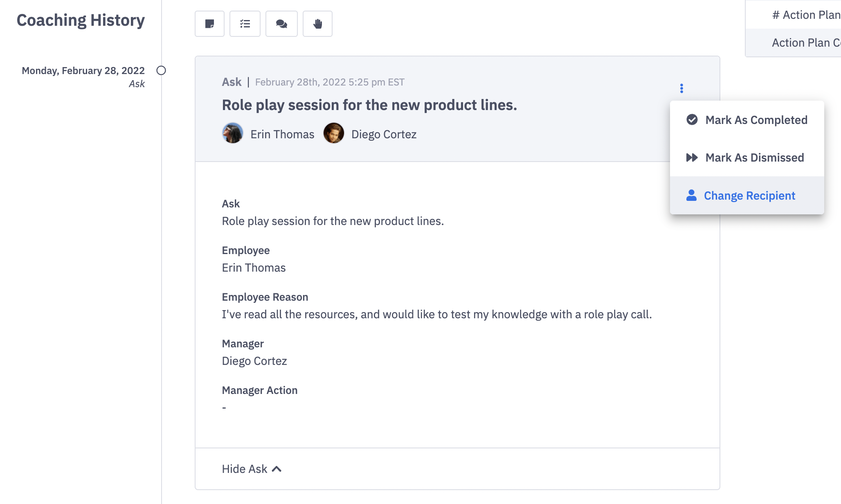Open the Role play session Ask title
Image resolution: width=841 pixels, height=504 pixels.
[369, 105]
